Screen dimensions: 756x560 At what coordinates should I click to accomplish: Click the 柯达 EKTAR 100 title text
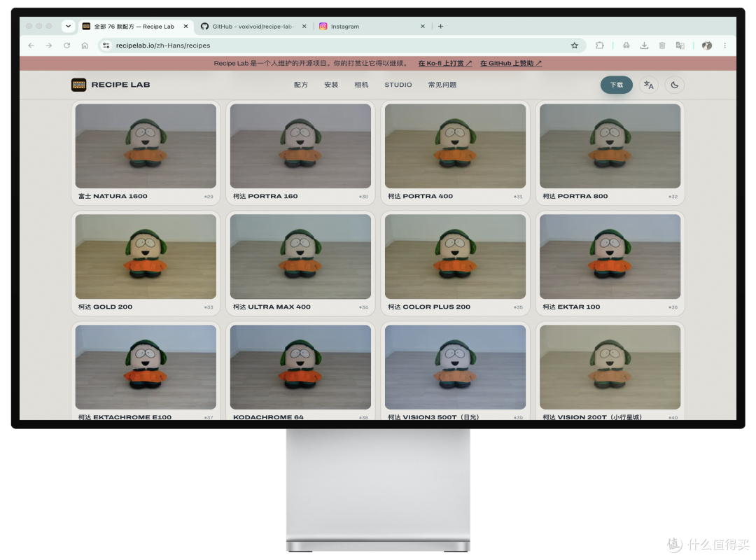pos(571,307)
